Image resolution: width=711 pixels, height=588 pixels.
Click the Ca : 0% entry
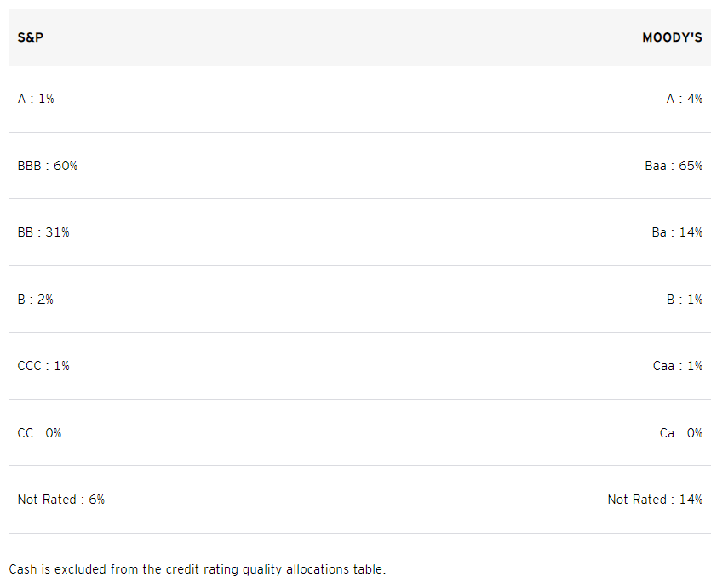681,433
